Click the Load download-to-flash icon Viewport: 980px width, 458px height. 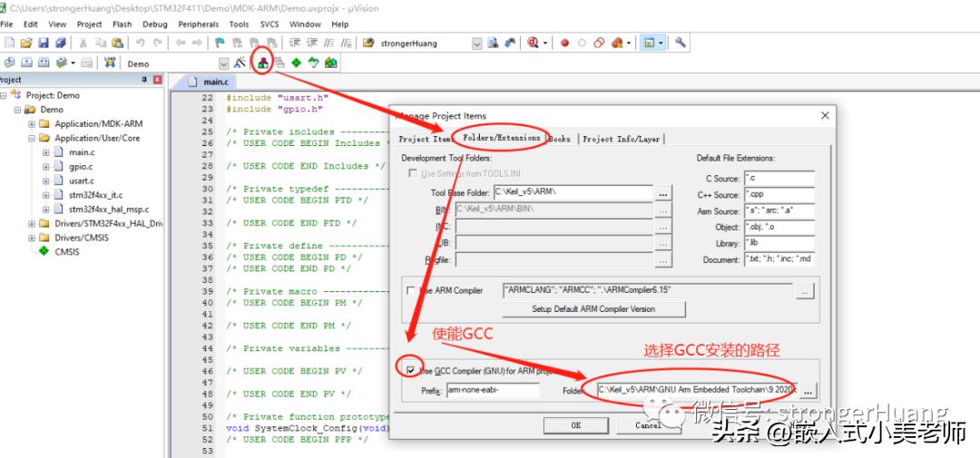point(111,63)
